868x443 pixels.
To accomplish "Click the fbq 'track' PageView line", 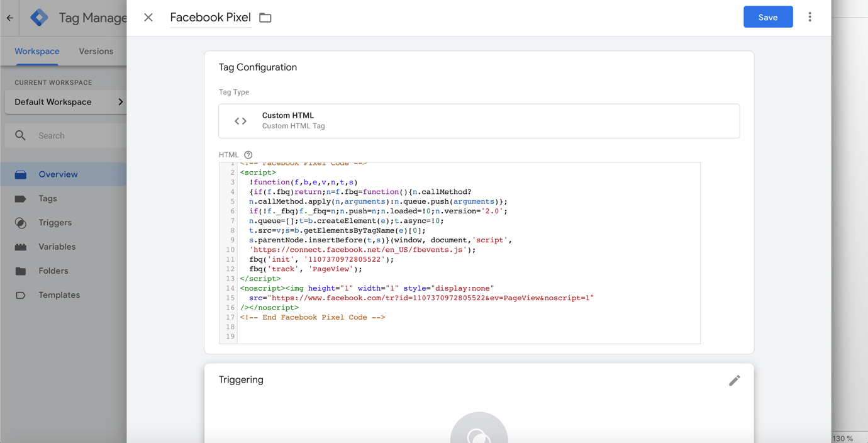I will pos(306,269).
